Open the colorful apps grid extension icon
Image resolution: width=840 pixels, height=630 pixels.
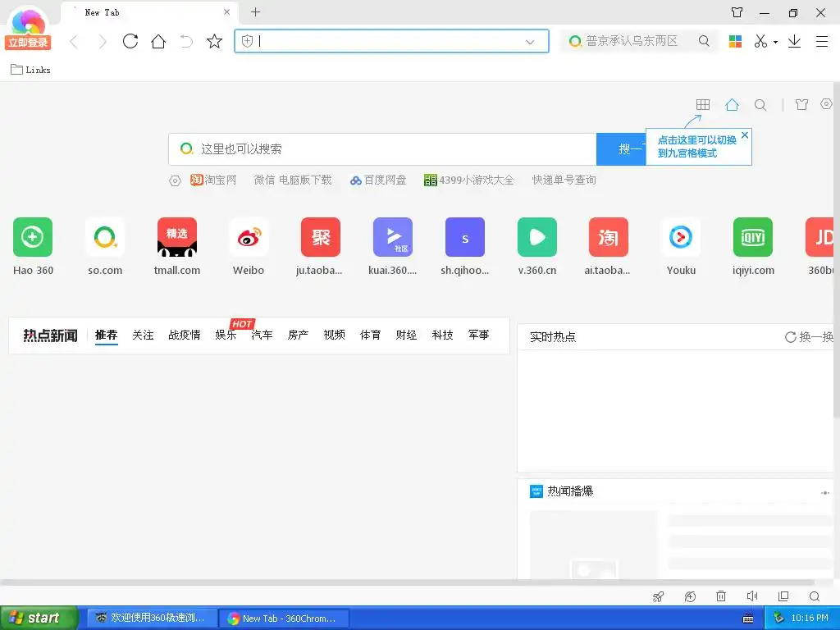pyautogui.click(x=735, y=41)
